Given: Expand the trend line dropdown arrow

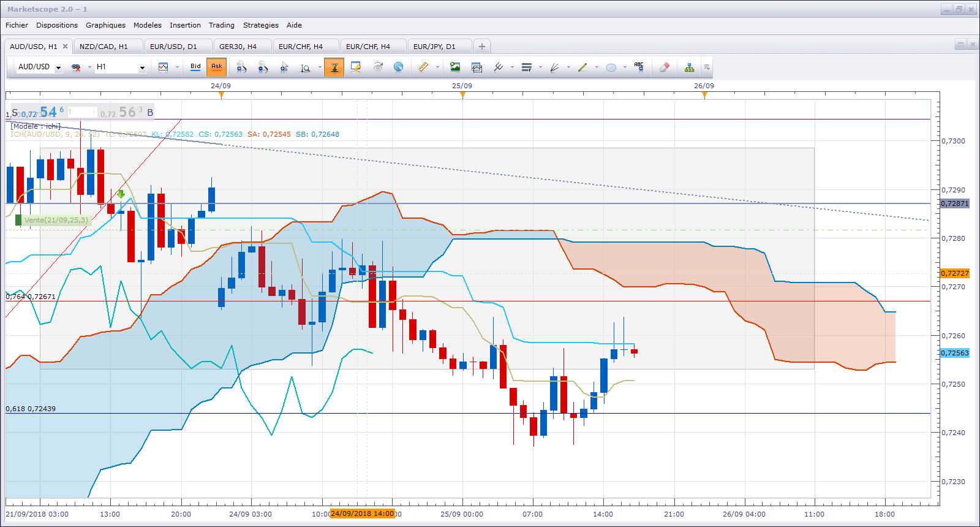Looking at the screenshot, I should click(597, 67).
